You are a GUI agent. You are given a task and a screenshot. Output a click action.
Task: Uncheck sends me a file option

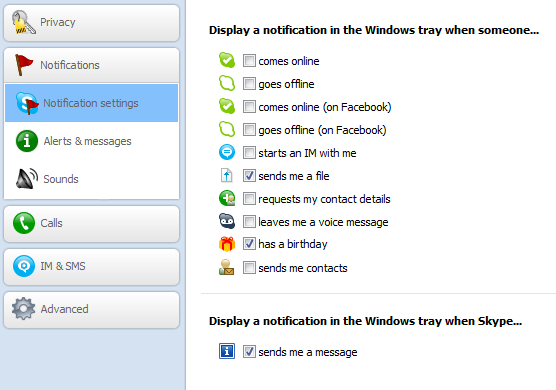pyautogui.click(x=249, y=176)
